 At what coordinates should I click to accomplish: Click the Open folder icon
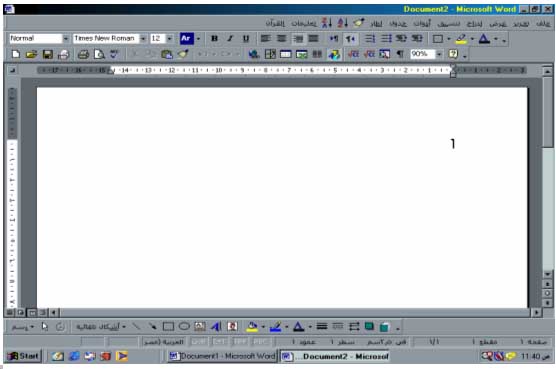[x=32, y=54]
